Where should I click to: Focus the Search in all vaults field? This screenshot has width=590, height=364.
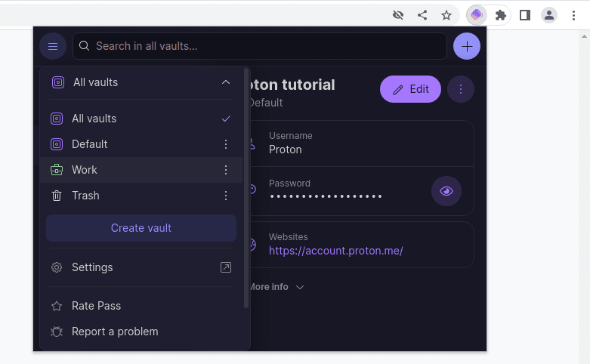click(260, 46)
